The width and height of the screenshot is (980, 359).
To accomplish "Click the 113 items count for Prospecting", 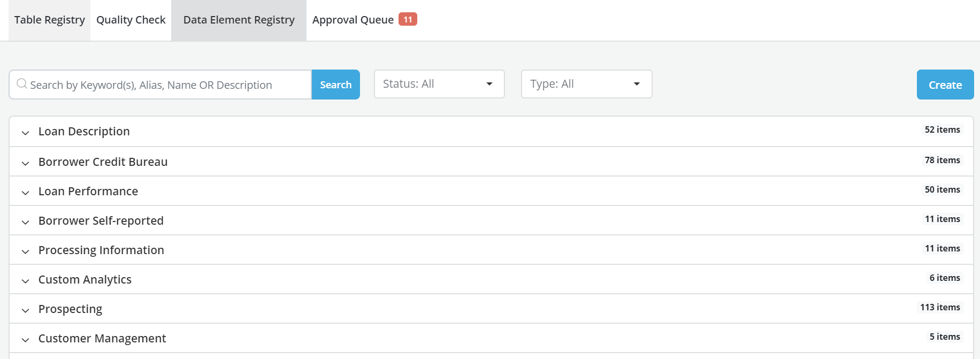I will click(x=940, y=307).
